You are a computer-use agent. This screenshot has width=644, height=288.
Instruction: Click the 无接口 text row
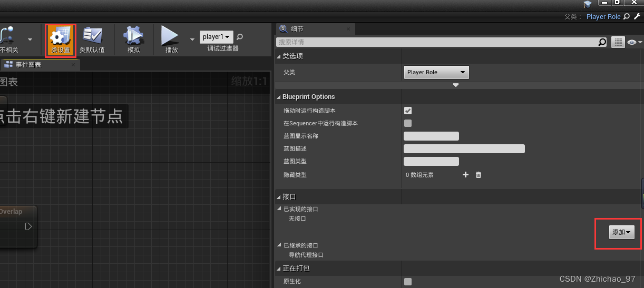(297, 219)
